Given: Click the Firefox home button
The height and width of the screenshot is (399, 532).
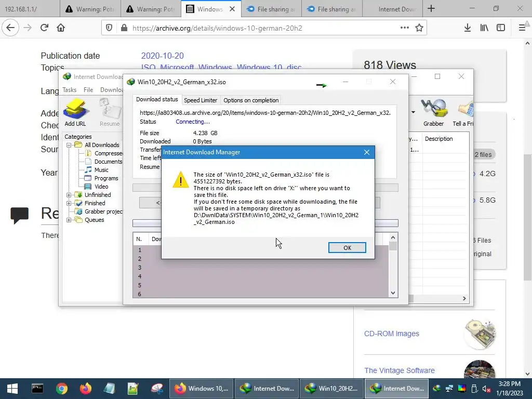Looking at the screenshot, I should point(61,28).
